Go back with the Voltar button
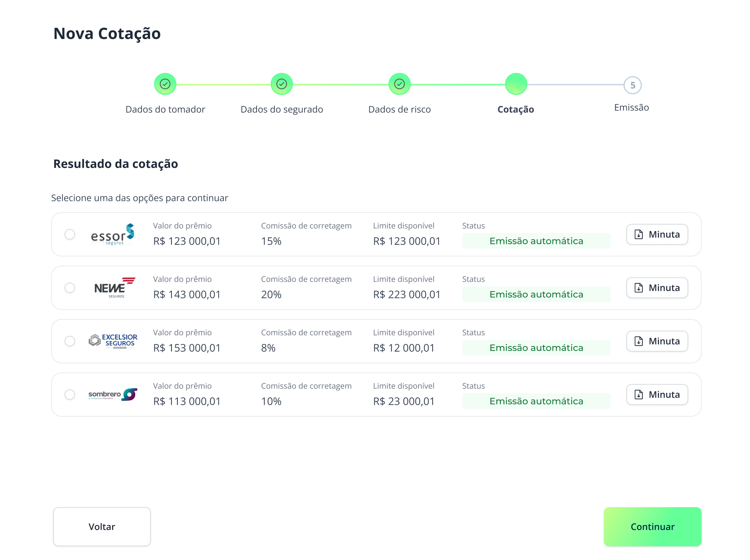Screen dimensions: 750x560 (102, 527)
